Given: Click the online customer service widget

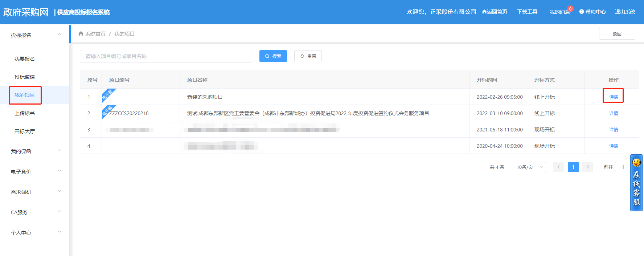Looking at the screenshot, I should 636,183.
